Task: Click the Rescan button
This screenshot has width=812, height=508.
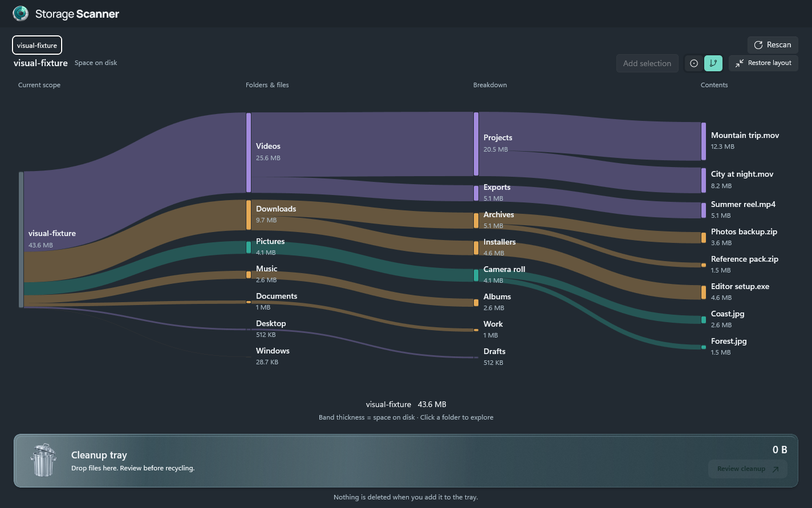Action: coord(773,45)
